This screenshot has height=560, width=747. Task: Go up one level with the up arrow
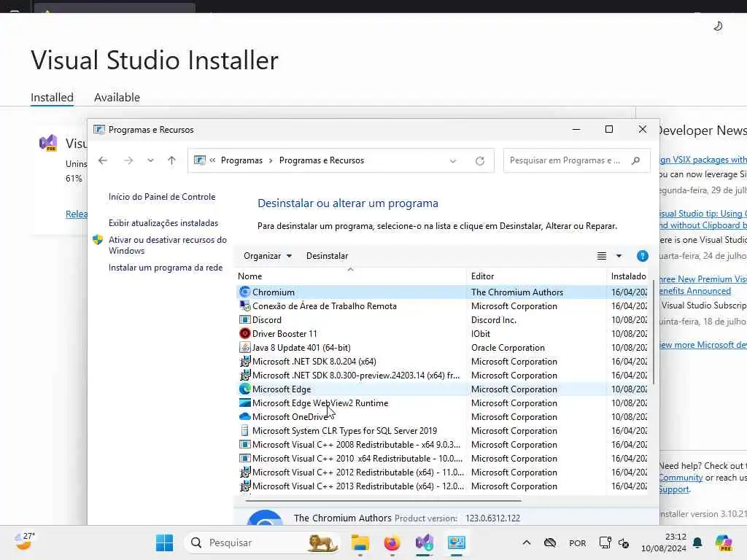click(171, 160)
